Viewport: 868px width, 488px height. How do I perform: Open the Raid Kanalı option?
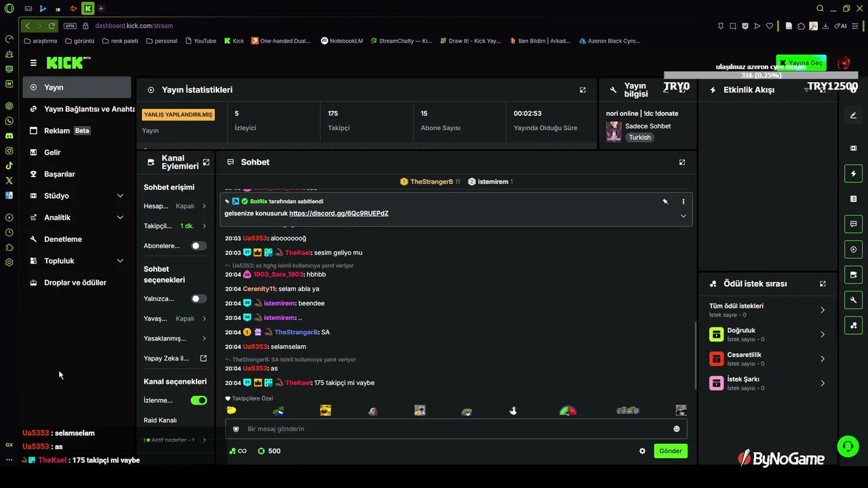tap(161, 420)
